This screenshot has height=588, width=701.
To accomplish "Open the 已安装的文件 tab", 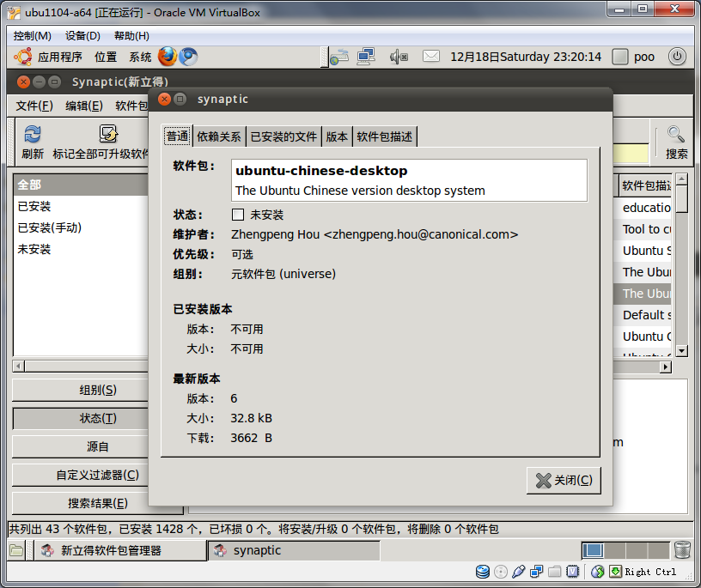I will tap(283, 136).
